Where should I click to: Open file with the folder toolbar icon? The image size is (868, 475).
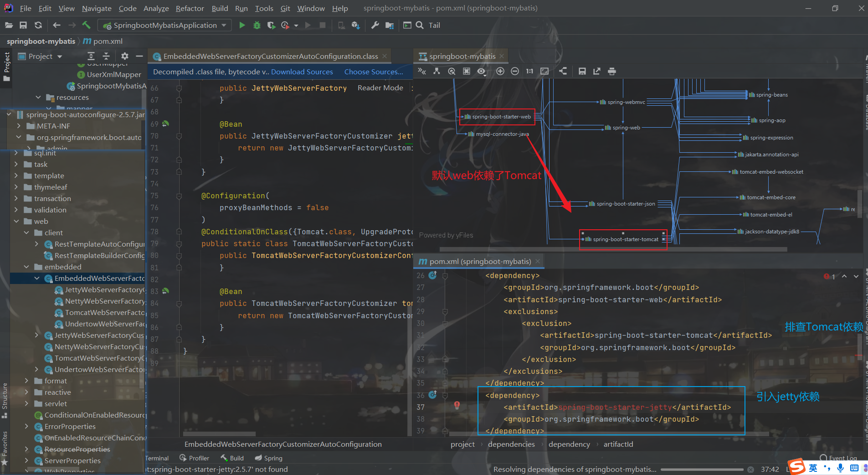coord(9,26)
